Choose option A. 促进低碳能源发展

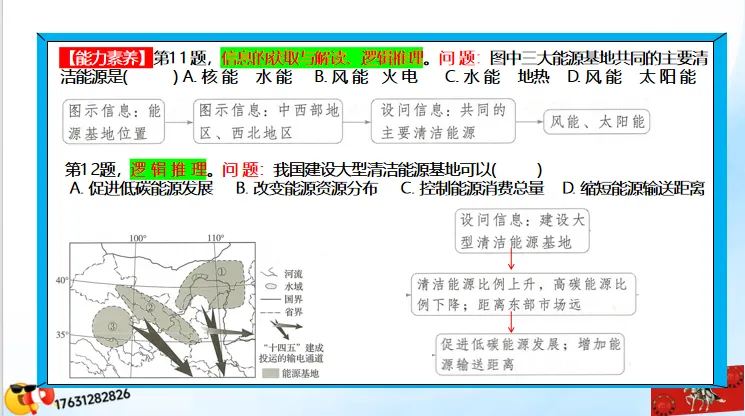tap(141, 189)
